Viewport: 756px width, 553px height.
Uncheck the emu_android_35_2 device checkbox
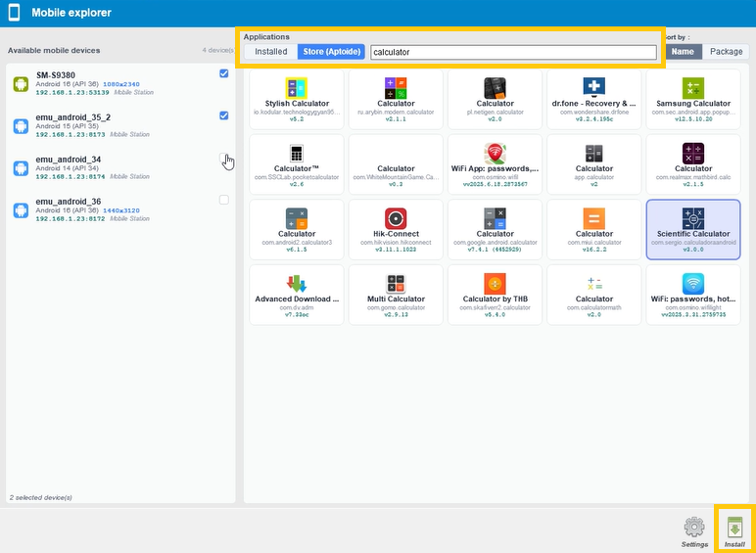[223, 115]
